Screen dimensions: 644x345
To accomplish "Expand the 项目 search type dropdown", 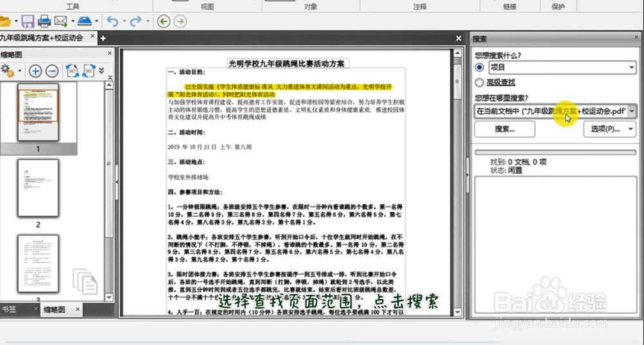I will 632,68.
